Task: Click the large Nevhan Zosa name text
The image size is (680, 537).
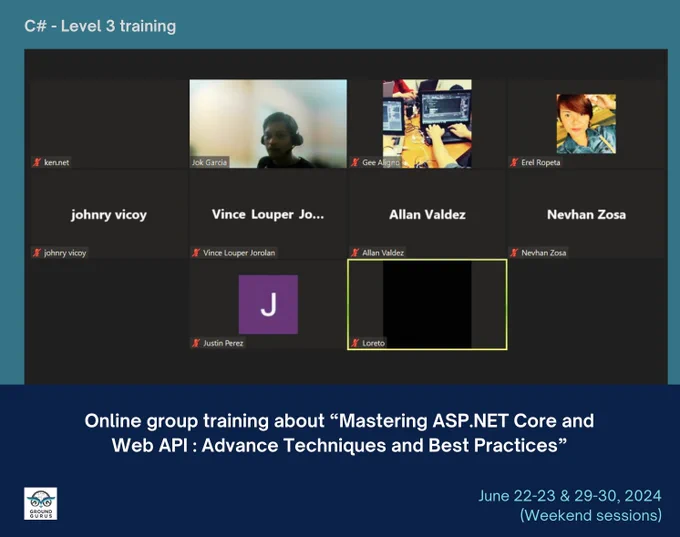Action: (586, 214)
